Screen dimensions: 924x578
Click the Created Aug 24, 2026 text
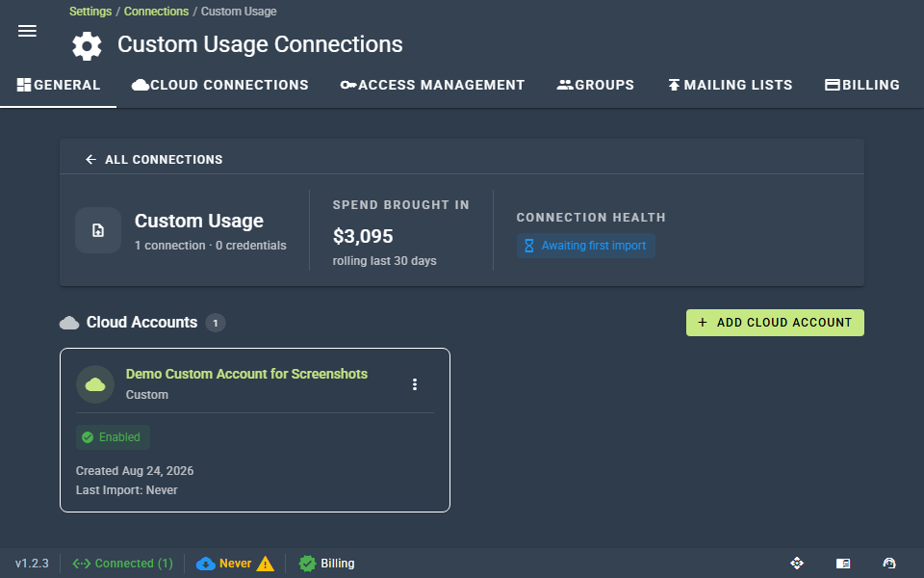pos(135,471)
